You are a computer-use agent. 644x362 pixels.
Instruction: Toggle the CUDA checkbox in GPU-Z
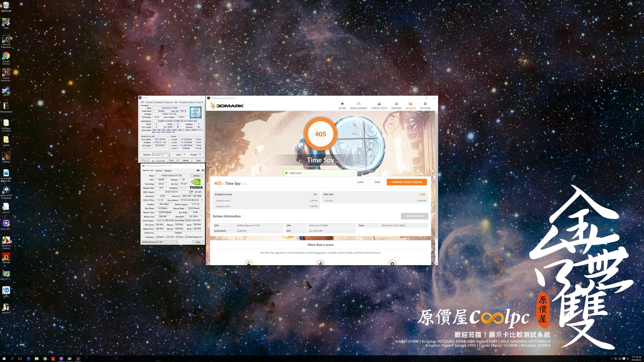(x=167, y=237)
